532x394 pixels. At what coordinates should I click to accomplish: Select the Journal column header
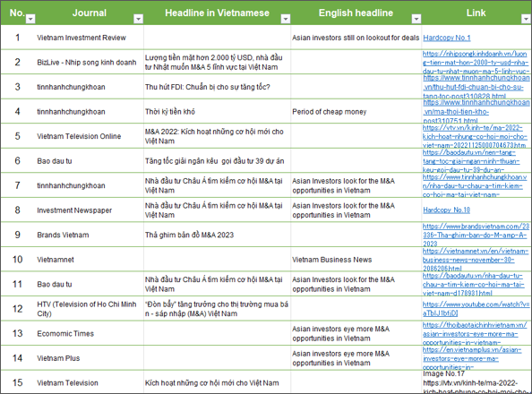90,13
